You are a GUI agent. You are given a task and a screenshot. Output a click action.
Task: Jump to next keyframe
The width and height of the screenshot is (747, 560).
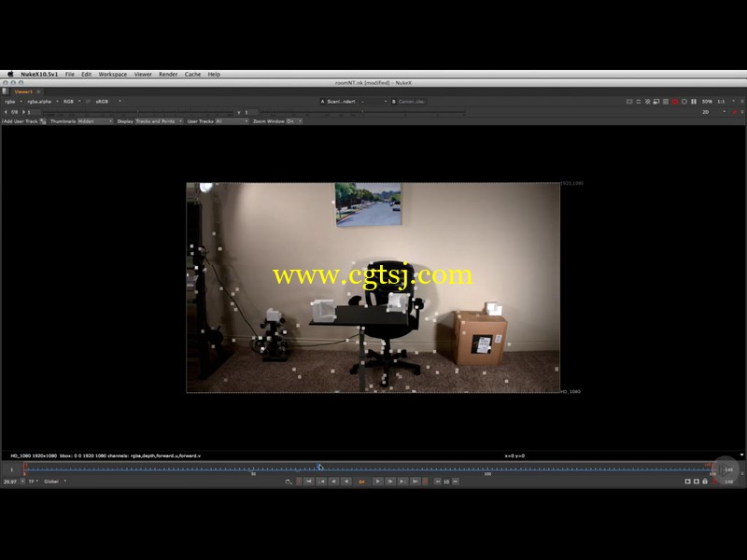click(402, 482)
